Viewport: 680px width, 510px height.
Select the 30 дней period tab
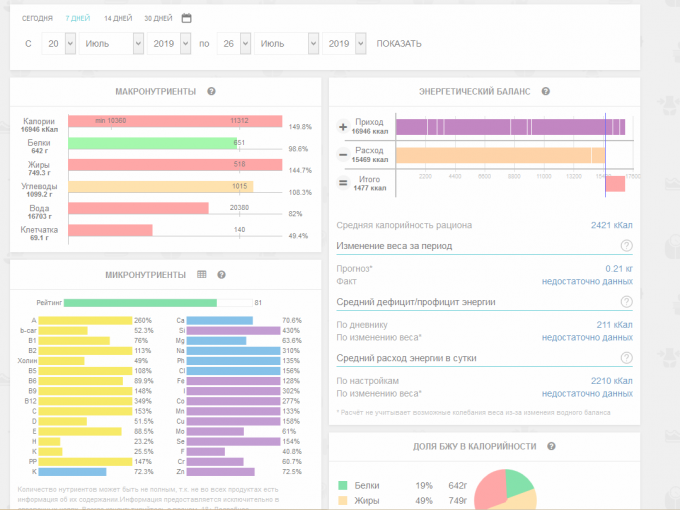(x=157, y=18)
